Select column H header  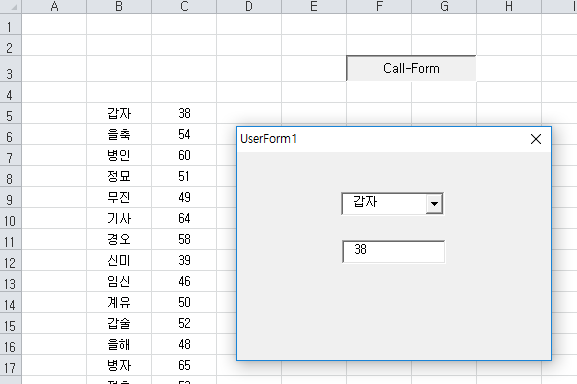click(509, 6)
